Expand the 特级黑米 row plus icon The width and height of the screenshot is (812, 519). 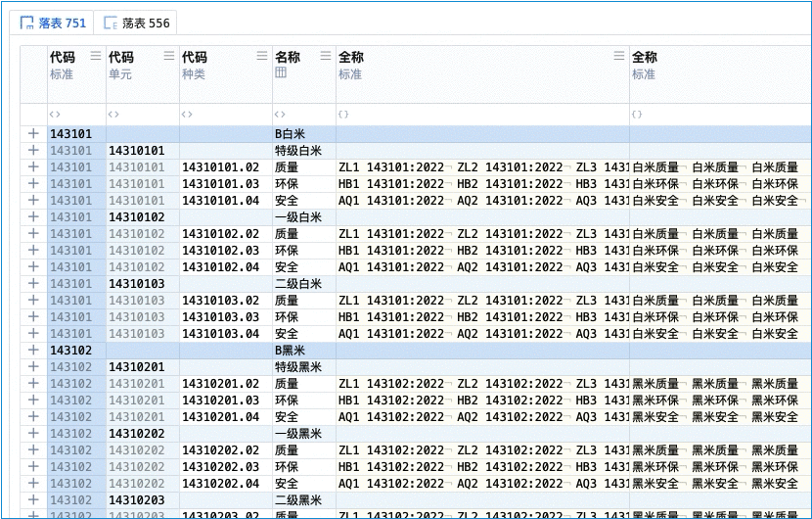pos(33,366)
